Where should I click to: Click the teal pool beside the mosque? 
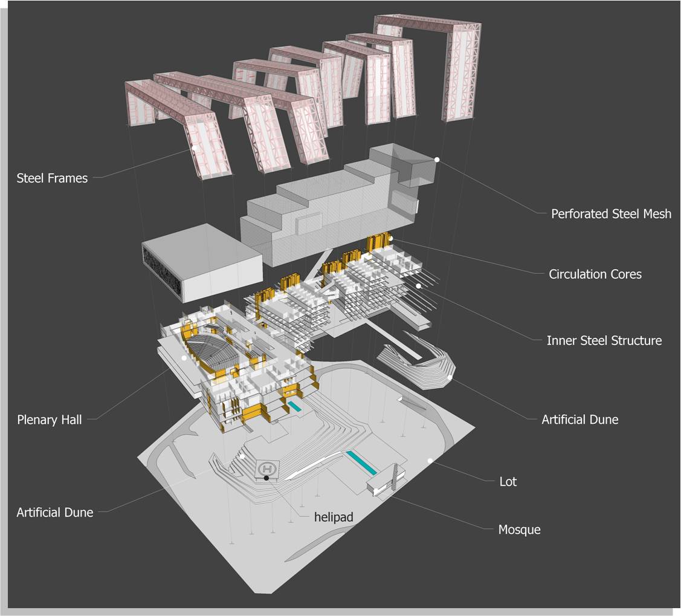click(x=361, y=462)
